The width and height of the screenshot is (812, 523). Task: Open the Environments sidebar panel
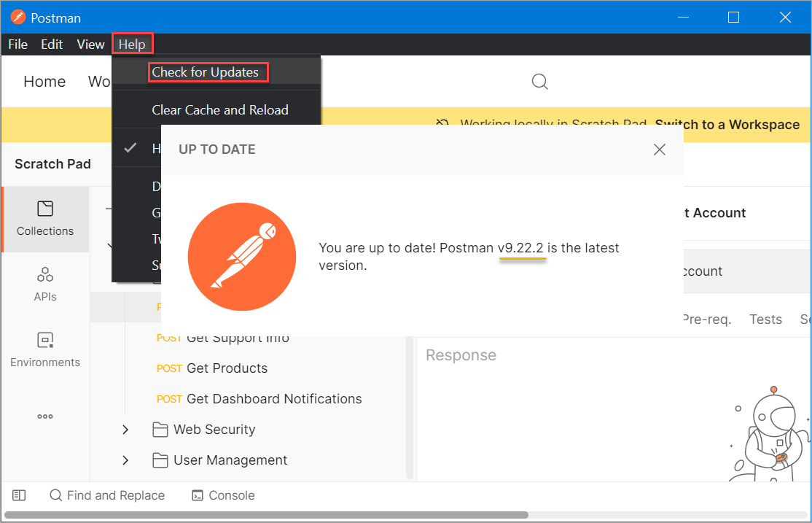[x=45, y=350]
